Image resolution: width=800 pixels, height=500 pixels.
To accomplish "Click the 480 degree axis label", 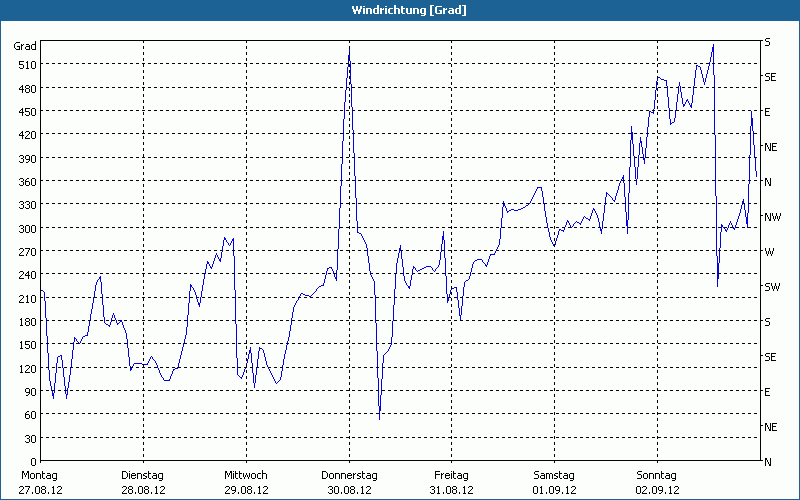I will [28, 89].
